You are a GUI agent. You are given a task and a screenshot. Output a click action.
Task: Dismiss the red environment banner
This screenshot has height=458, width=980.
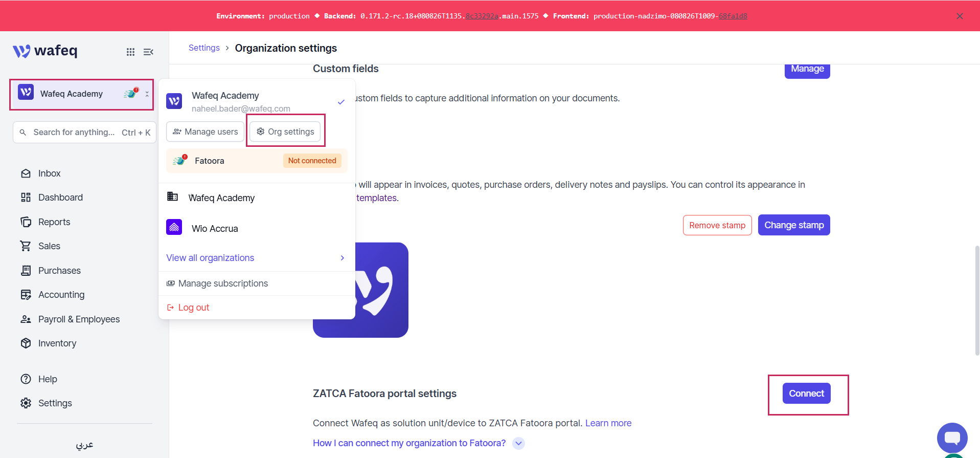(x=960, y=16)
